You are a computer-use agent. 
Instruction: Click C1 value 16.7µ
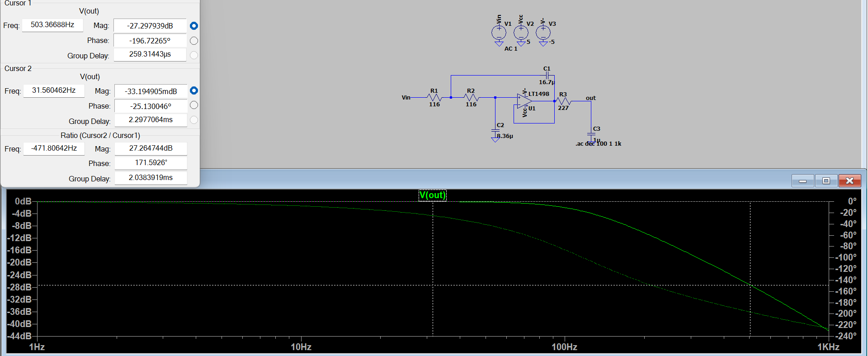[547, 82]
